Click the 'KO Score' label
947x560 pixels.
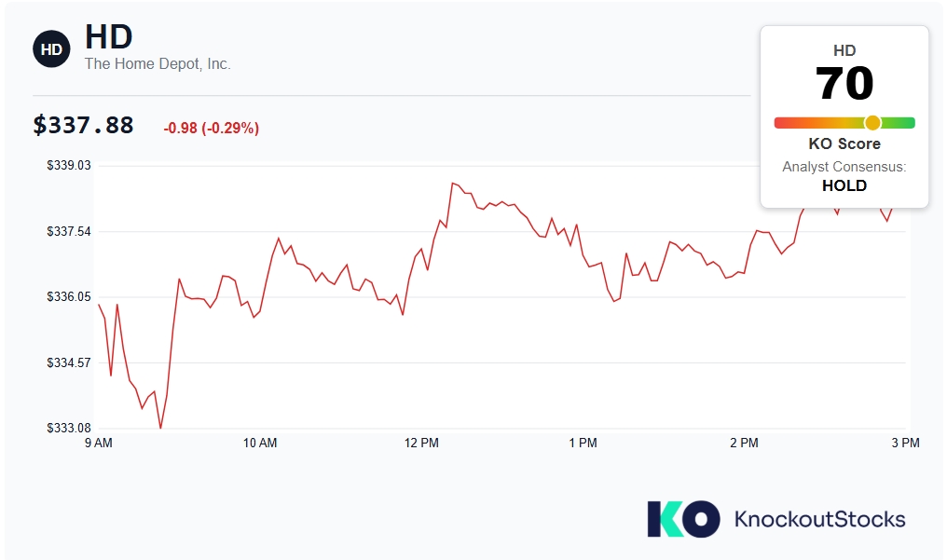click(844, 143)
